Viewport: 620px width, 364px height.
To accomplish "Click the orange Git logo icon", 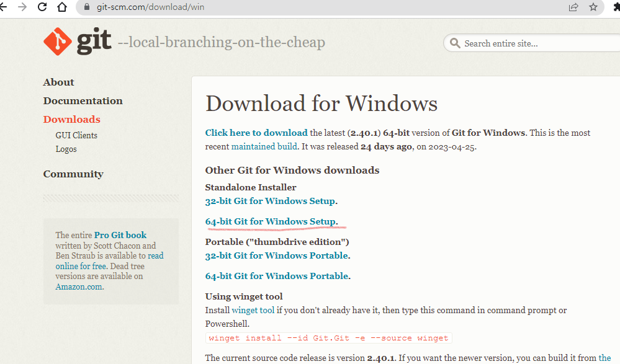I will tap(58, 42).
